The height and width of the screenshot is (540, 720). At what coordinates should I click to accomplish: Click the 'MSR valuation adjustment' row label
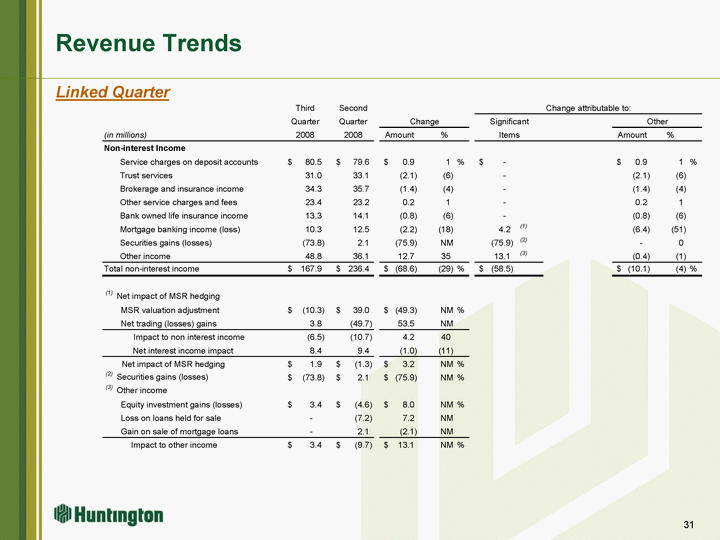(170, 310)
